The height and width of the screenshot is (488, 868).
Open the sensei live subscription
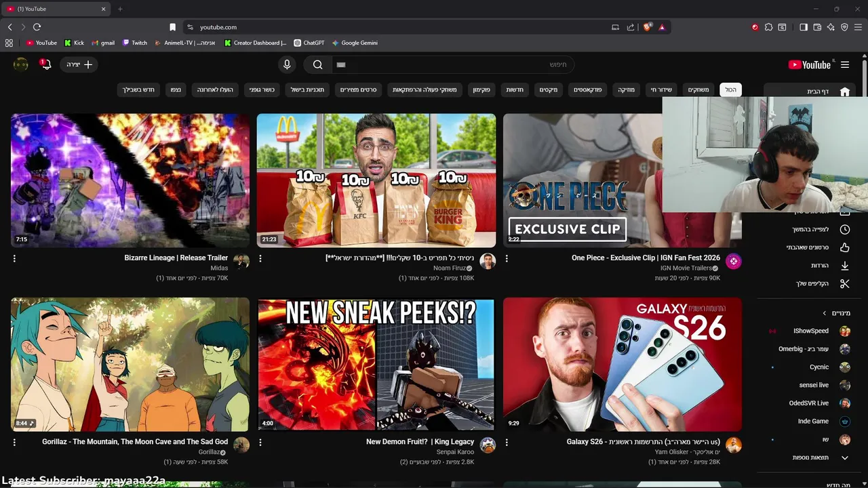tap(810, 385)
